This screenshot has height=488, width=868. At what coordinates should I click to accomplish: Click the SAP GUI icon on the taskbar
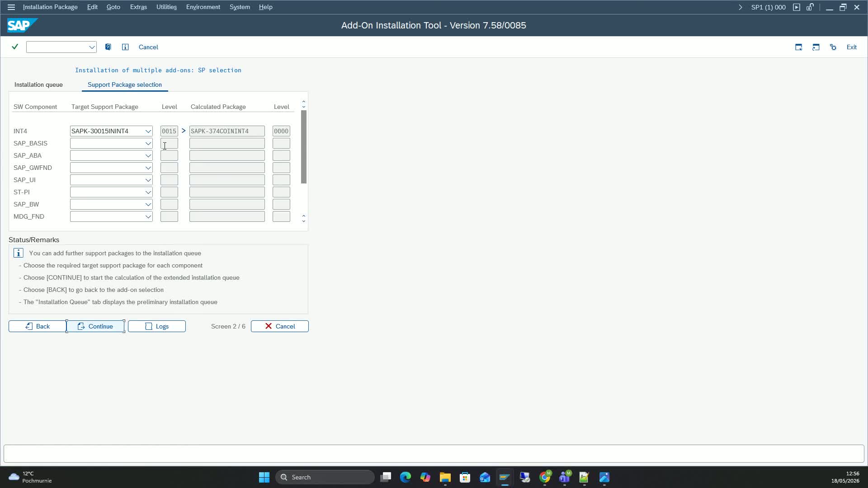point(505,477)
